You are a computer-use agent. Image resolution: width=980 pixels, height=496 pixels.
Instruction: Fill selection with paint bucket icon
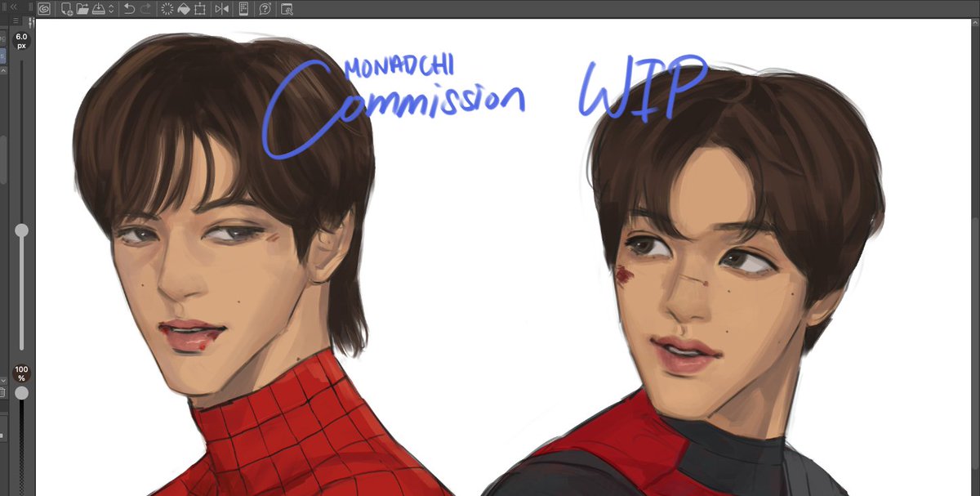click(184, 10)
